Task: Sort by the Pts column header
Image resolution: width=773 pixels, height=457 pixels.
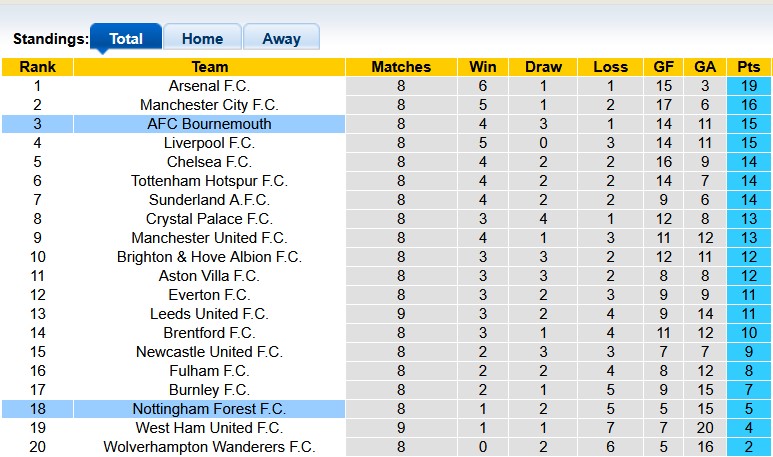Action: [749, 67]
